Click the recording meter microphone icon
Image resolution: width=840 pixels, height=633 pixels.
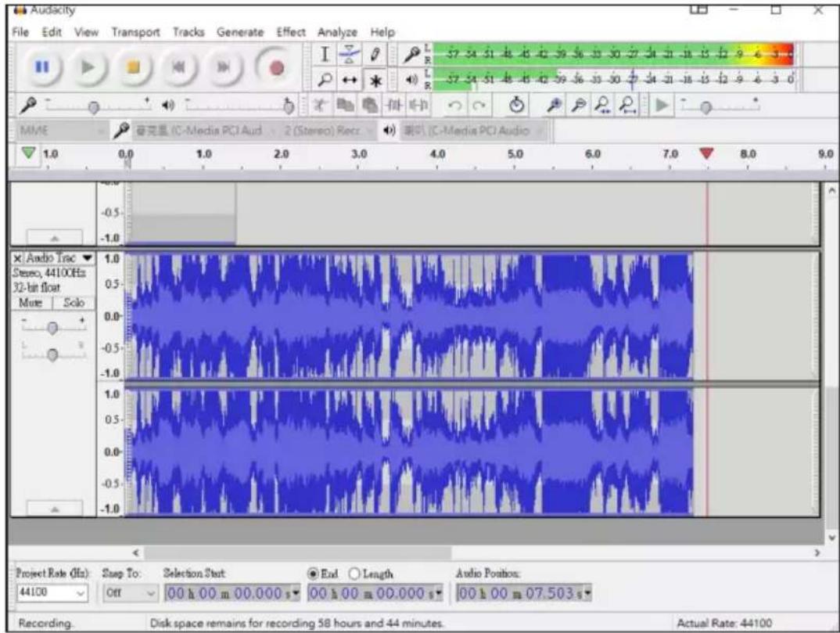[411, 54]
